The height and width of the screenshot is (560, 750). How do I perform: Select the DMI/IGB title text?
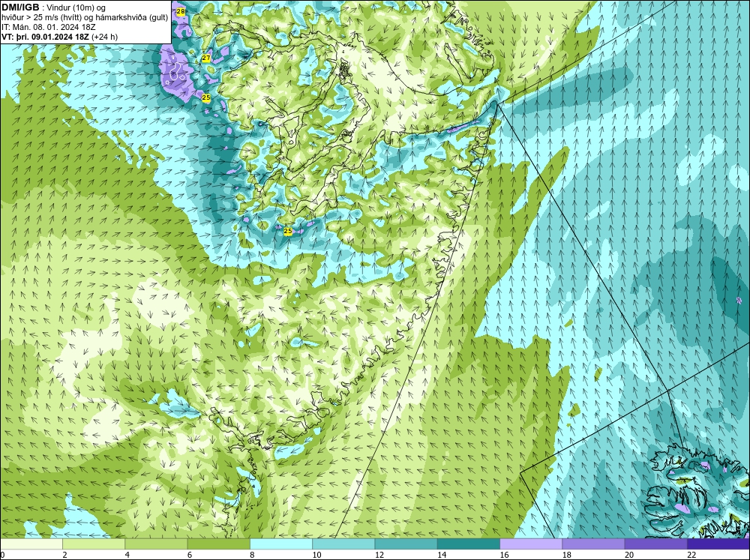pos(20,7)
